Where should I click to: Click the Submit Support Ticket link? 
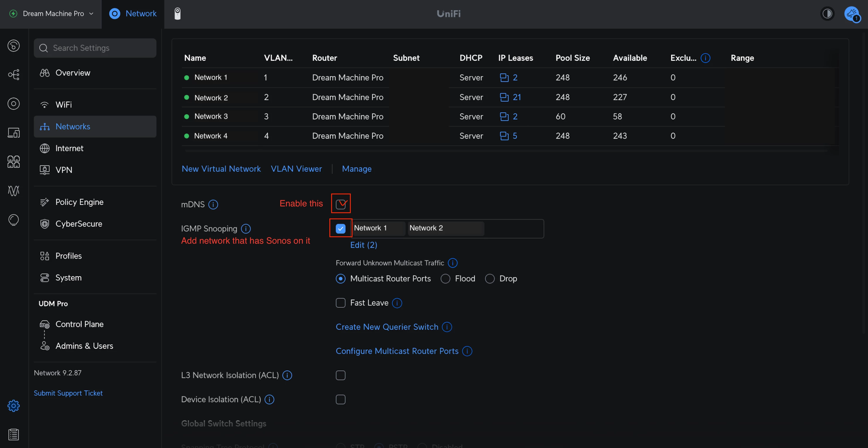click(x=68, y=393)
